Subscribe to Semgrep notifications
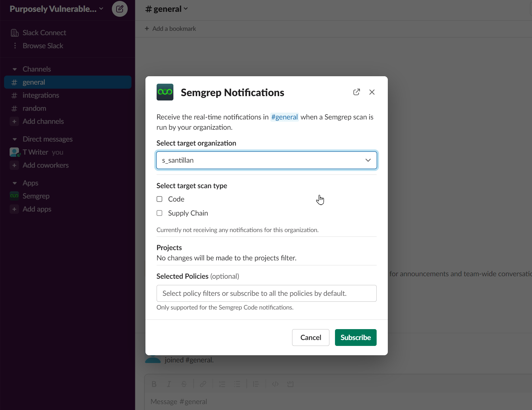This screenshot has height=410, width=532. 355,337
